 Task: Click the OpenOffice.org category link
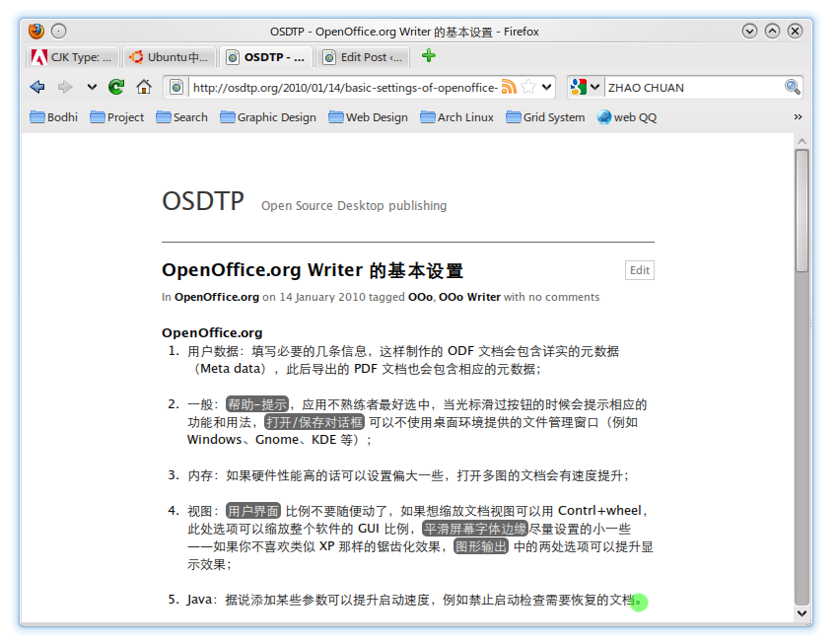[x=217, y=297]
